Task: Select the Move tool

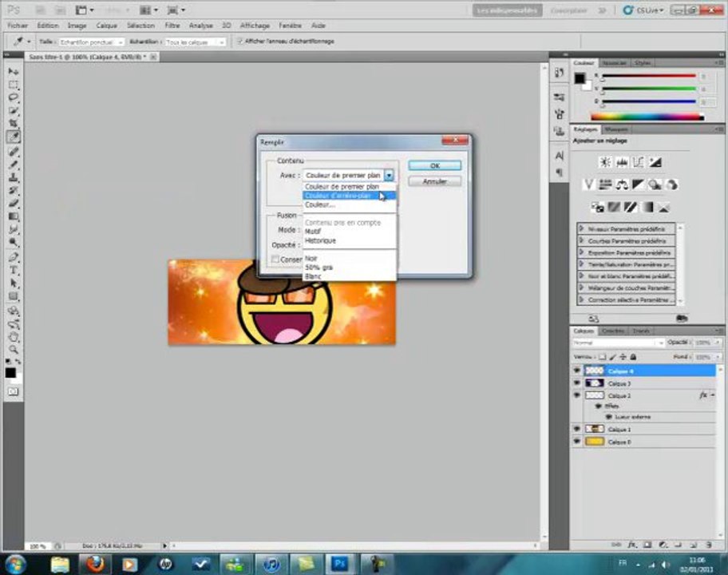Action: click(x=14, y=71)
